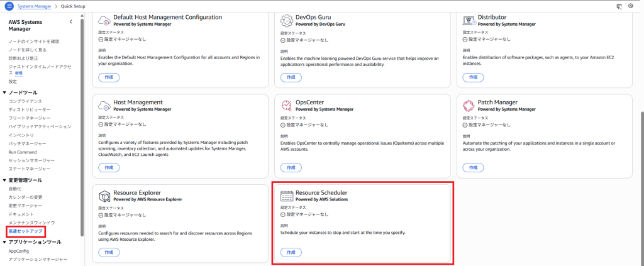Screen dimensions: 644x266
Task: Click the Resource Explorer icon
Action: (x=104, y=196)
